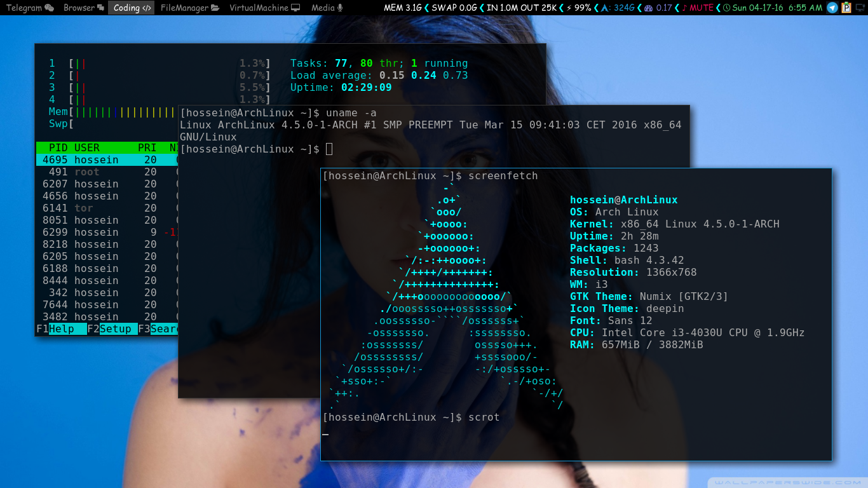
Task: Click the CPU 1 usage meter in htop
Action: coord(160,64)
